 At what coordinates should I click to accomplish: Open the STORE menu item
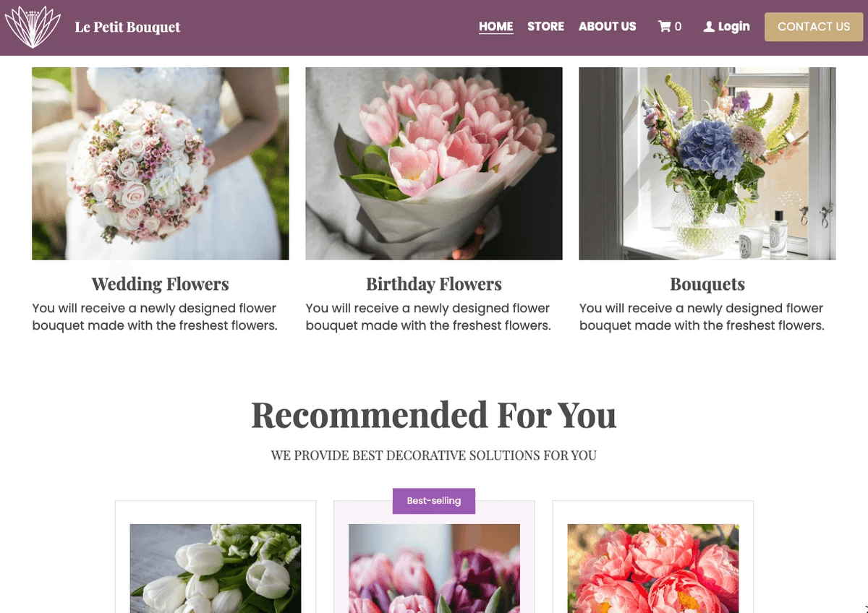pos(545,27)
